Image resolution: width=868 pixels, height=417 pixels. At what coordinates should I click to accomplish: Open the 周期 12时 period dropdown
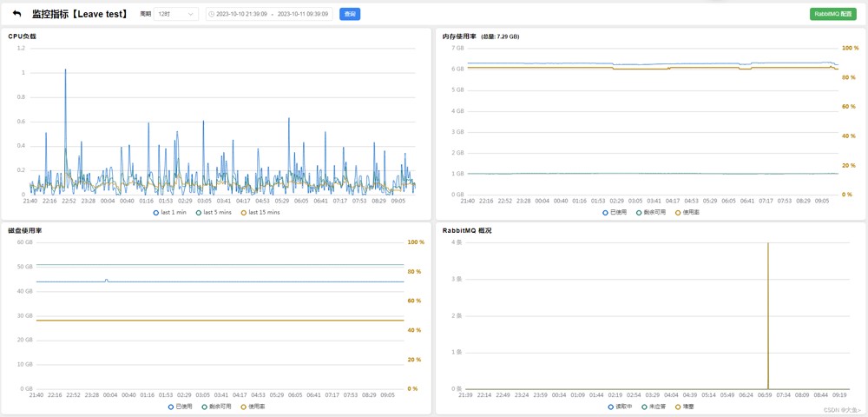176,15
